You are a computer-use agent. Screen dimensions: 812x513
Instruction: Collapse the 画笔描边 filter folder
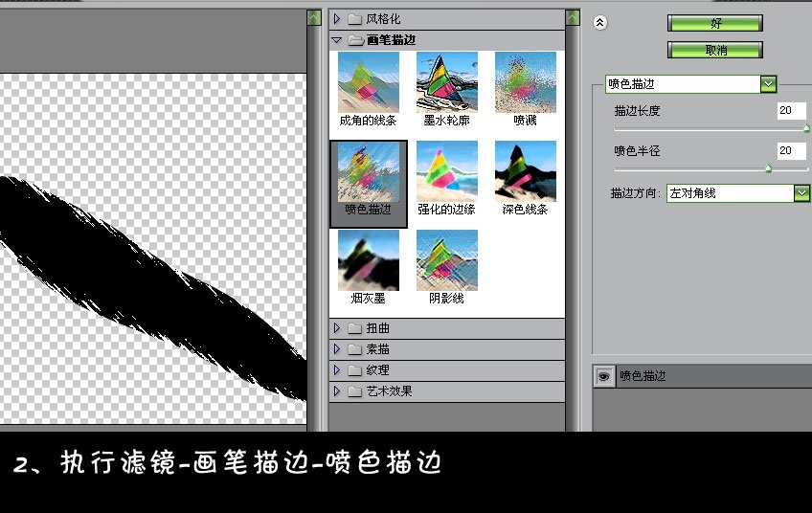tap(337, 40)
